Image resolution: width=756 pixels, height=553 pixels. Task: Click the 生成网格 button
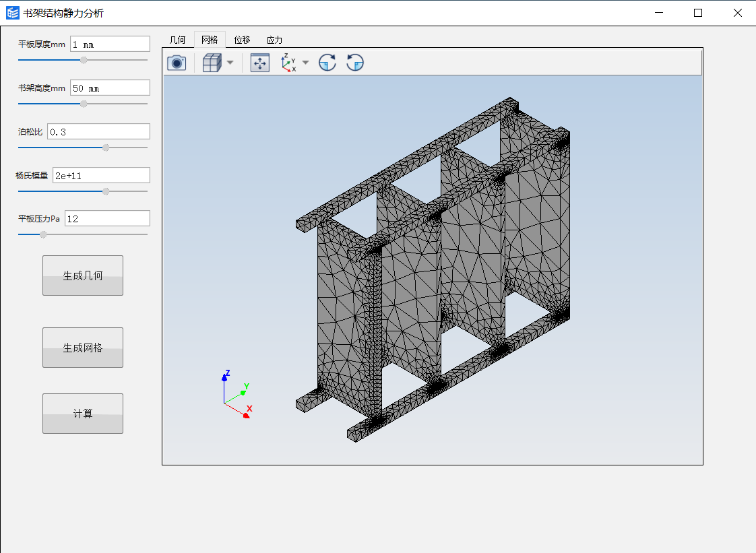tap(83, 348)
